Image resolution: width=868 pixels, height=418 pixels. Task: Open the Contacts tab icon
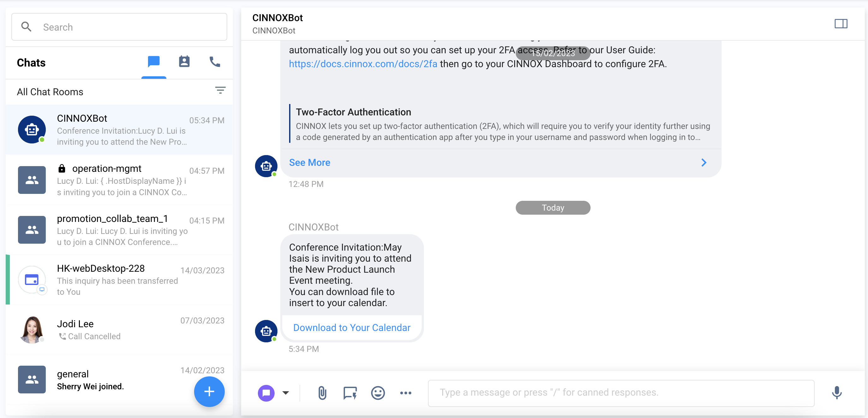[x=184, y=62]
